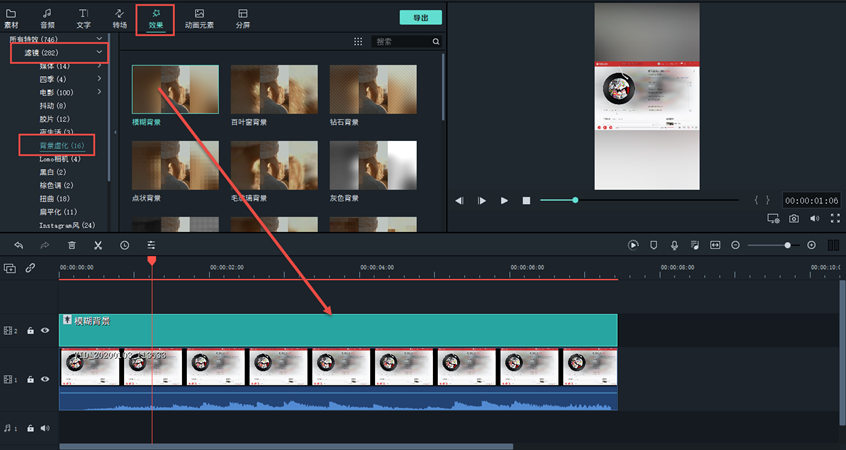Enter fullscreen preview mode
The width and height of the screenshot is (846, 450).
[834, 218]
